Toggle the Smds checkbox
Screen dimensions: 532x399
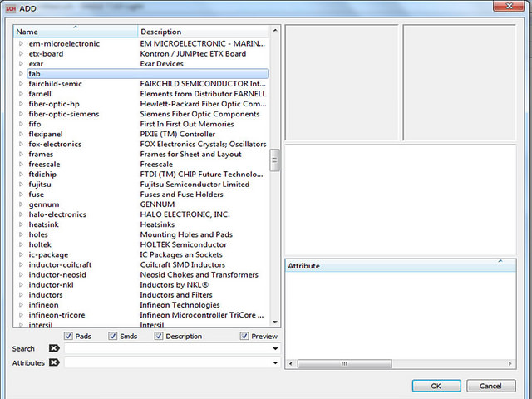pos(113,336)
